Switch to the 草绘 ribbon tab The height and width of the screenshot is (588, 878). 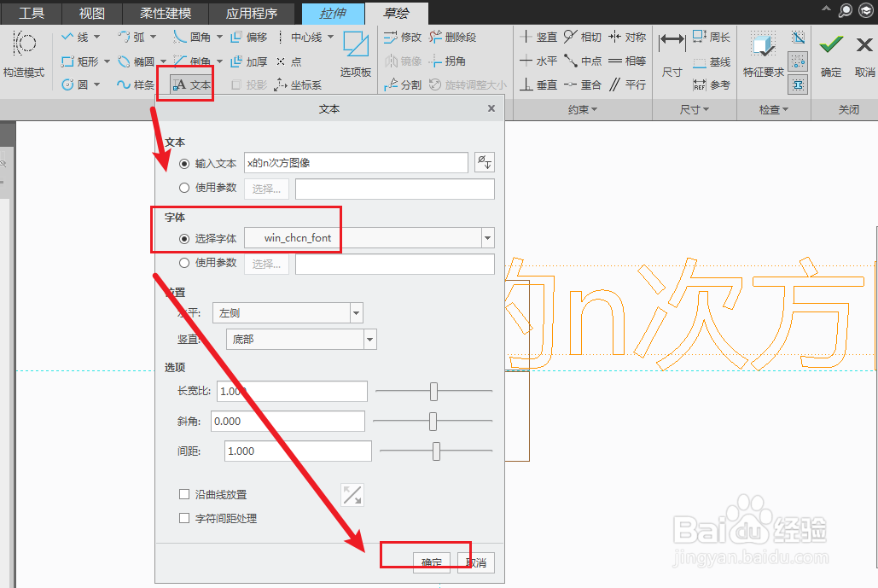397,13
